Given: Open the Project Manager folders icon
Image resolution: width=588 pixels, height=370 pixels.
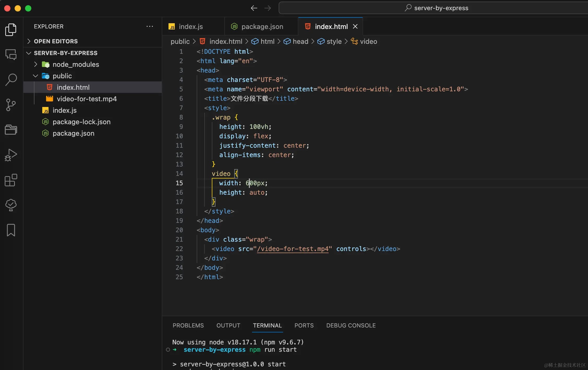Looking at the screenshot, I should (x=11, y=130).
